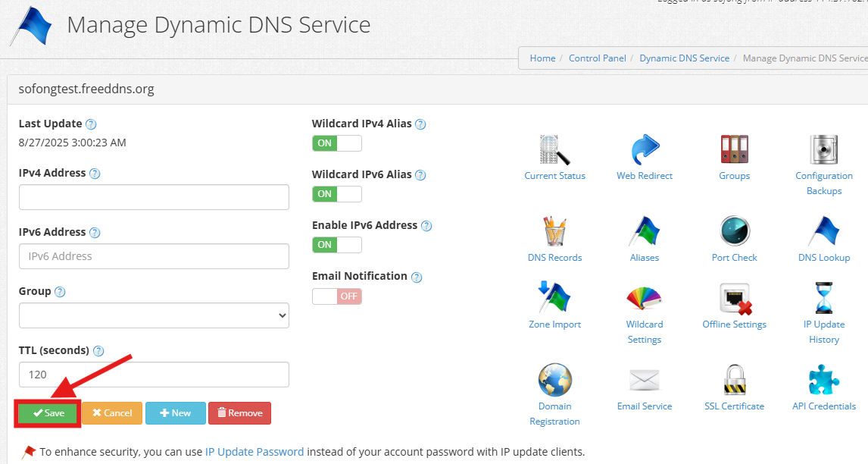Screen dimensions: 868x464
Task: Click the Home breadcrumb link
Action: [x=542, y=58]
